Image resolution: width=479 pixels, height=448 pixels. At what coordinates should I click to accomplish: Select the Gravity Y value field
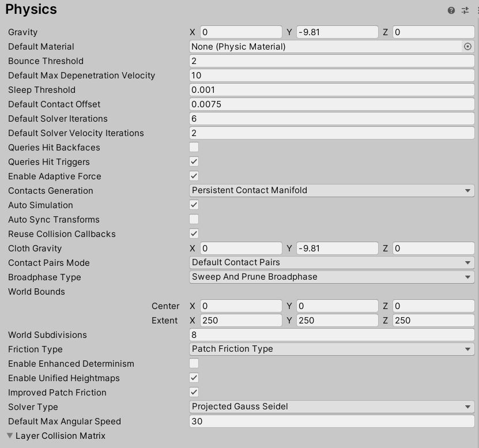point(337,32)
